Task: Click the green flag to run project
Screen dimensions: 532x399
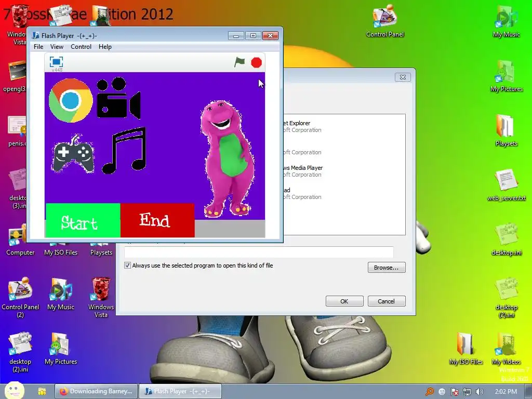Action: tap(239, 62)
